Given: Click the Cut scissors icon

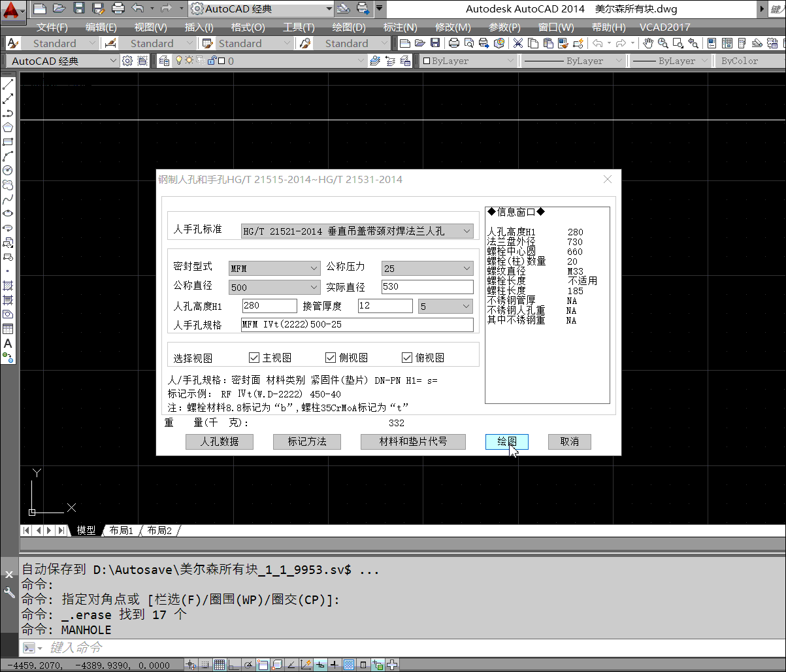Looking at the screenshot, I should click(x=517, y=43).
